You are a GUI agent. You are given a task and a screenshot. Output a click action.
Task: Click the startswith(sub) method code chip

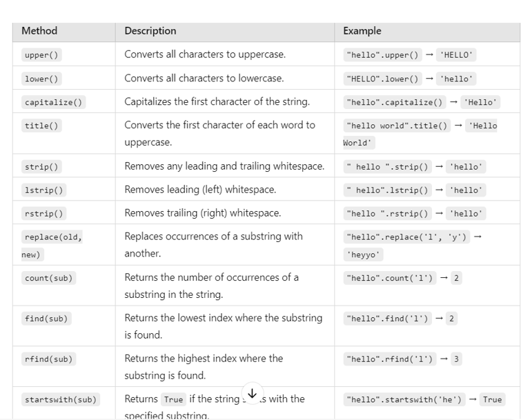point(61,400)
